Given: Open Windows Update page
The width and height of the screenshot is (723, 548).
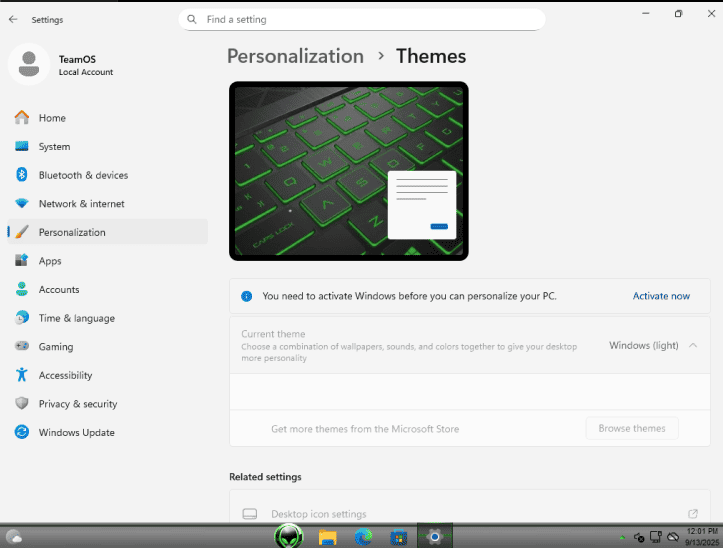Looking at the screenshot, I should (107, 432).
